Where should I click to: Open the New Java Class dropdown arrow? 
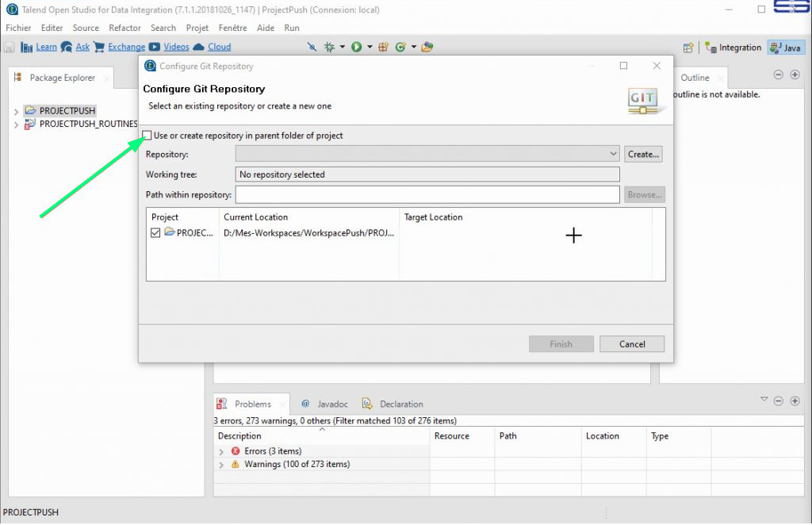(x=414, y=47)
